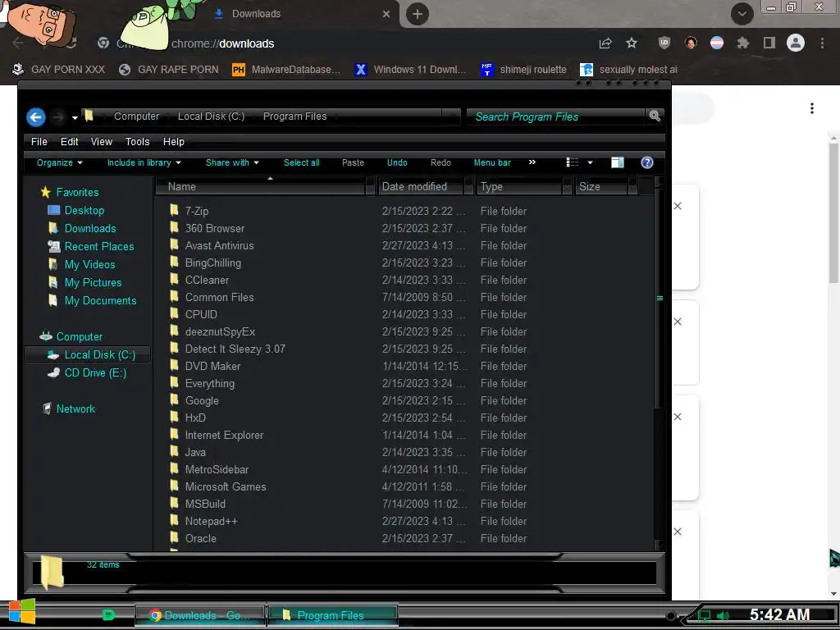Select the 7-Zip folder icon
840x630 pixels.
[x=174, y=210]
